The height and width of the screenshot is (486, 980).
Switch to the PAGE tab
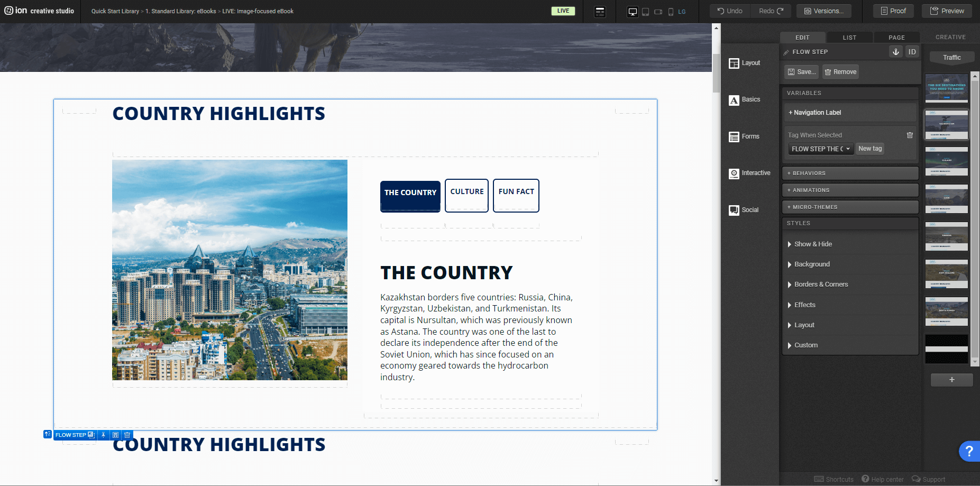pos(896,38)
